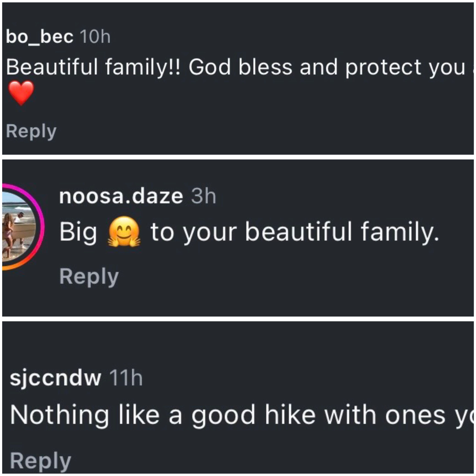Click the hugging face emoji

click(x=124, y=232)
